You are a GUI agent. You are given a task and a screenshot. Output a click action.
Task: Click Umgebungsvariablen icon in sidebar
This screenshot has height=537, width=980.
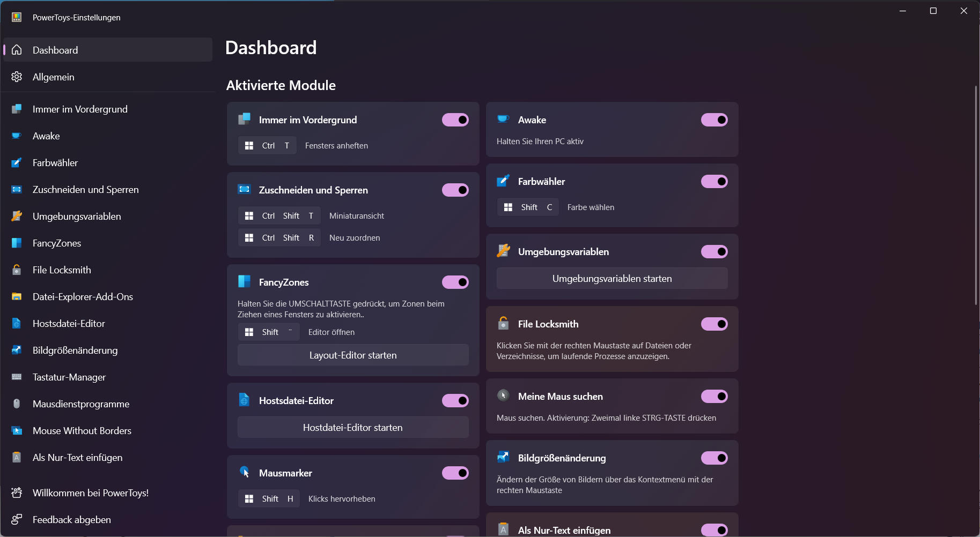point(17,217)
